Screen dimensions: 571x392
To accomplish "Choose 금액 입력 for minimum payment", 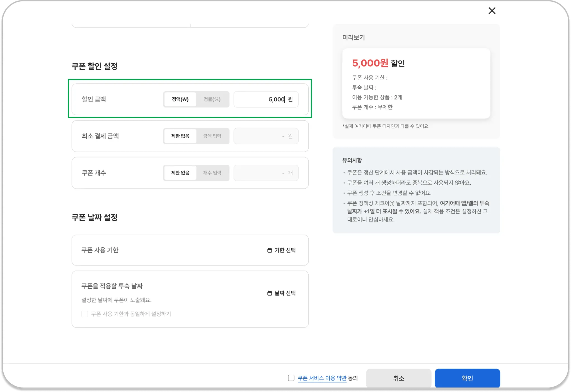I will [x=212, y=136].
